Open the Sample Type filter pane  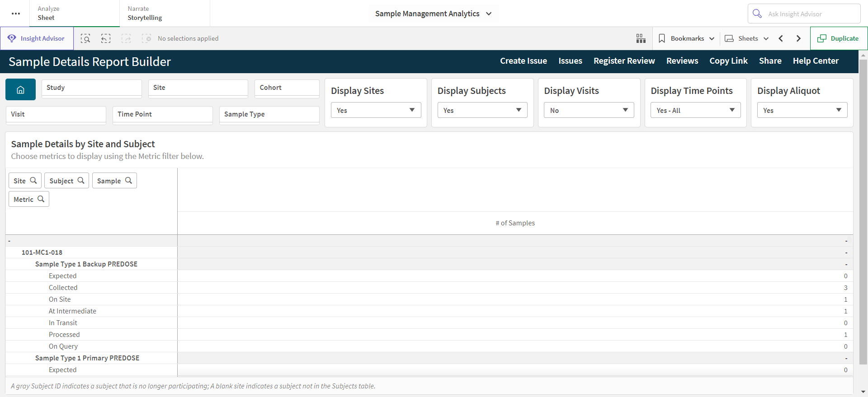pyautogui.click(x=269, y=115)
